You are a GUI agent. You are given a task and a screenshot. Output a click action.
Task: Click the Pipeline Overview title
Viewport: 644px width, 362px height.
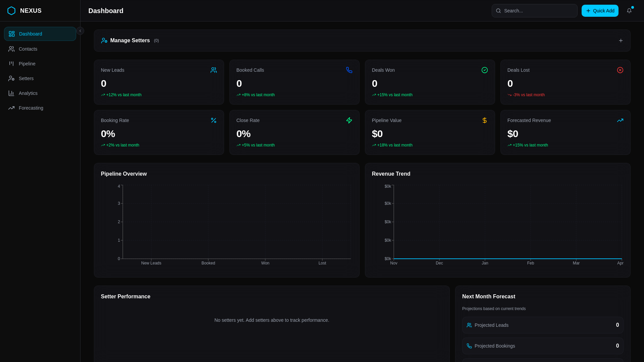point(124,174)
